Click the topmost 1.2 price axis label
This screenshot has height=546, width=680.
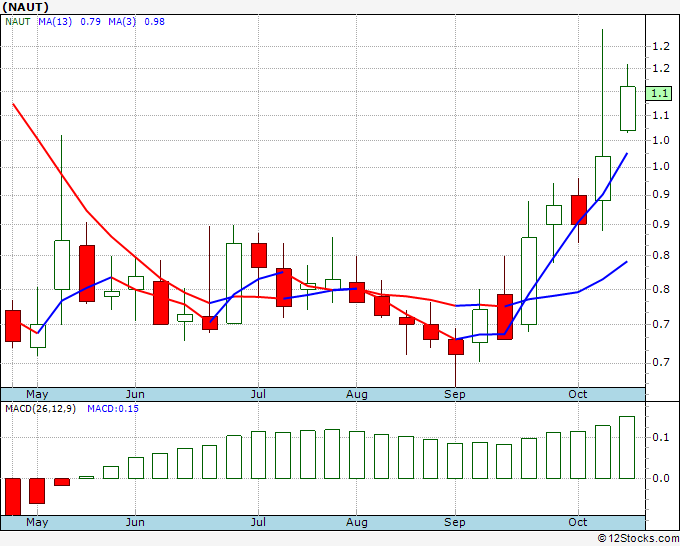click(x=661, y=46)
